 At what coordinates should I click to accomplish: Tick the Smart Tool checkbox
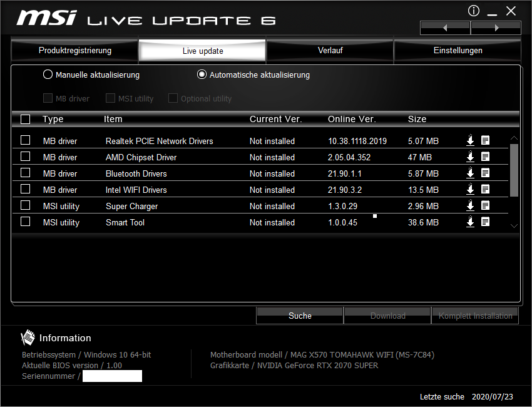26,222
